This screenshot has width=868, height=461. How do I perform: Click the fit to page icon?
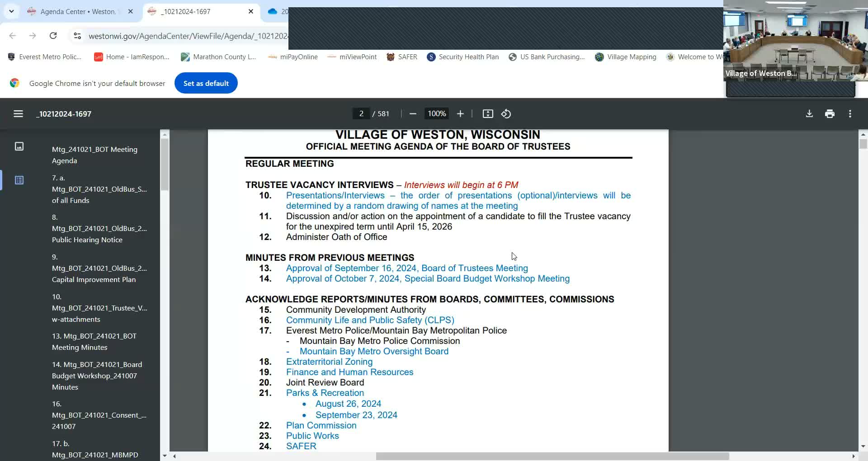click(488, 114)
